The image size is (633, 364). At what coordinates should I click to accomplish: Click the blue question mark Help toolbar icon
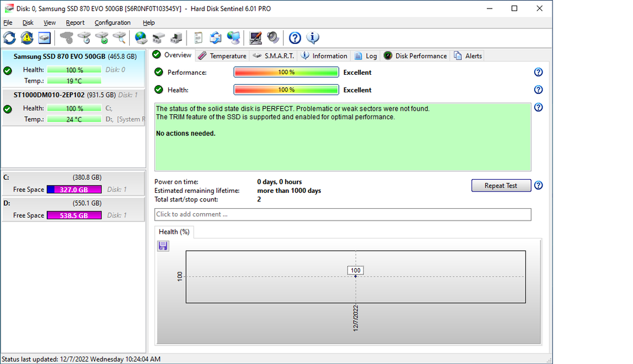295,38
